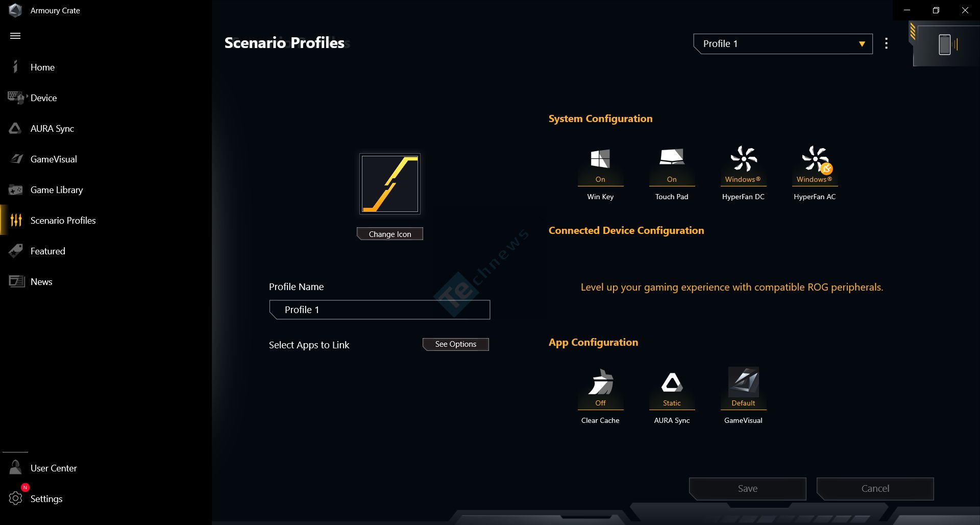Toggle the Clear Cache setting
The height and width of the screenshot is (525, 980).
600,396
